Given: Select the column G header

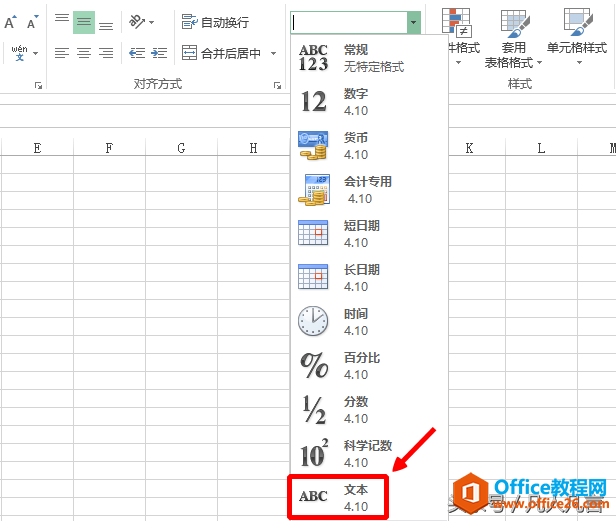Looking at the screenshot, I should pyautogui.click(x=181, y=148).
